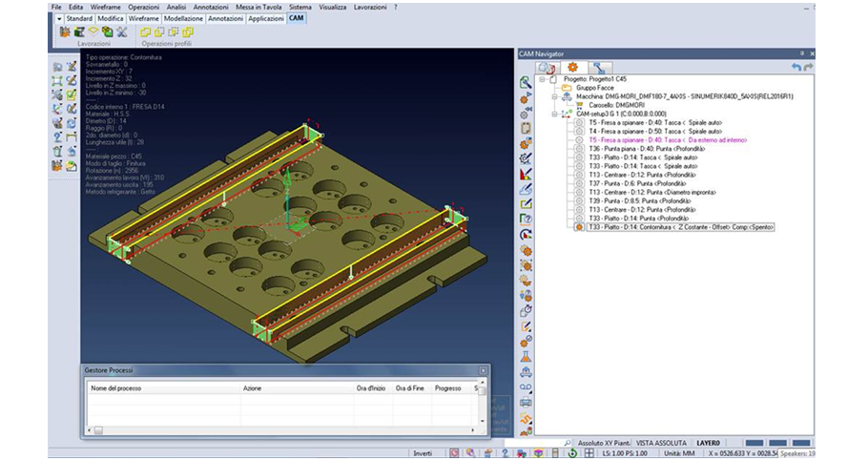
Task: Select Carosello: DMGMORI tree item
Action: pyautogui.click(x=617, y=105)
